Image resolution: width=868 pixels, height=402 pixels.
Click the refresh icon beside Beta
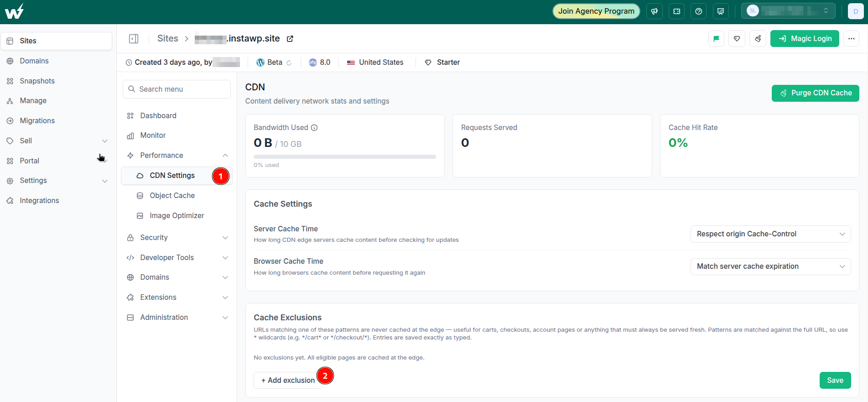click(x=289, y=63)
